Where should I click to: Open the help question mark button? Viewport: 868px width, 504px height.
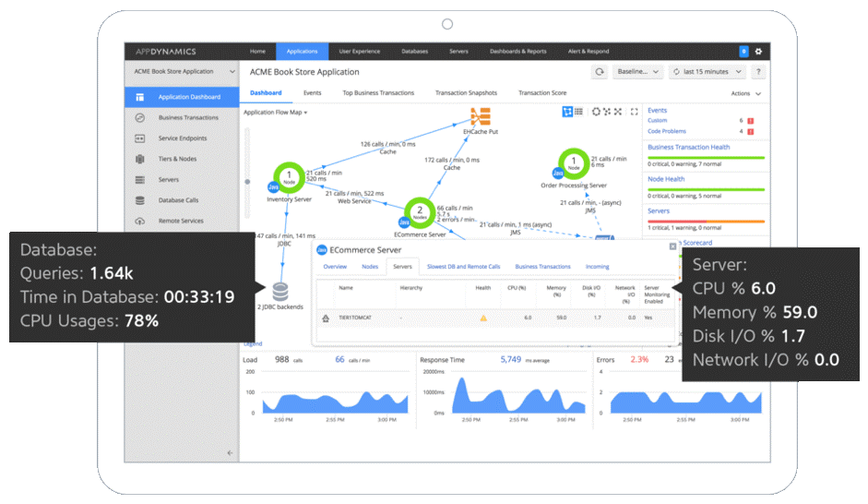(x=758, y=71)
